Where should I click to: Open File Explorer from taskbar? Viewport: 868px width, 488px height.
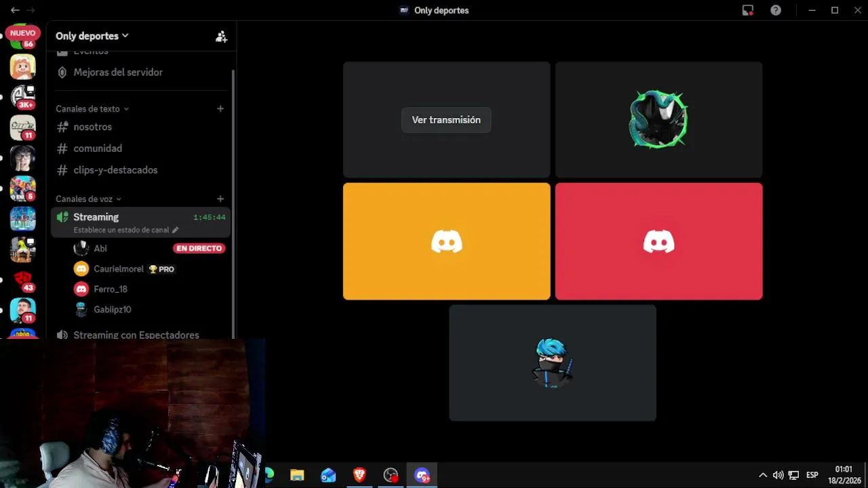[x=297, y=475]
